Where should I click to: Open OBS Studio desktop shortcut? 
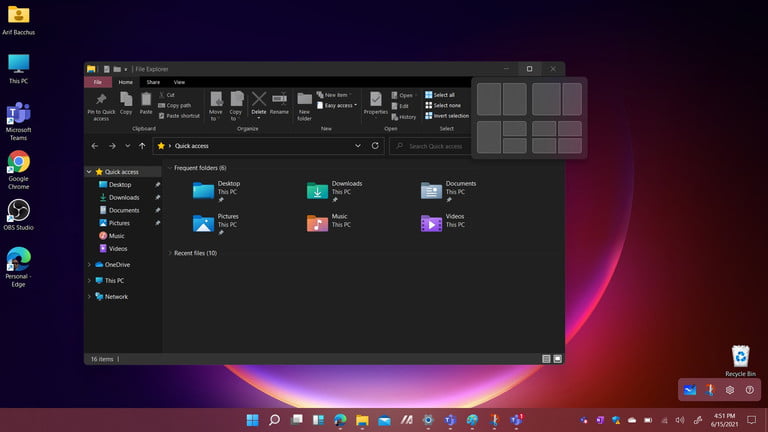click(18, 211)
